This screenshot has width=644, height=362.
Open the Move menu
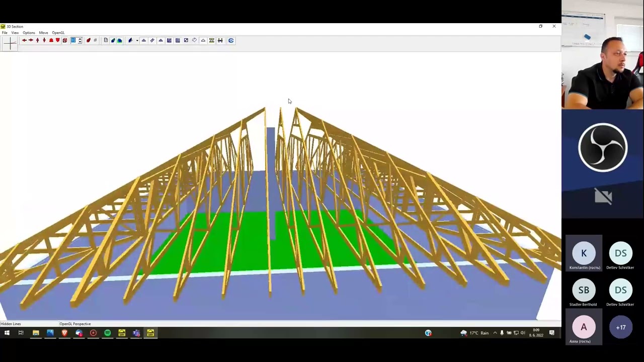pyautogui.click(x=44, y=33)
